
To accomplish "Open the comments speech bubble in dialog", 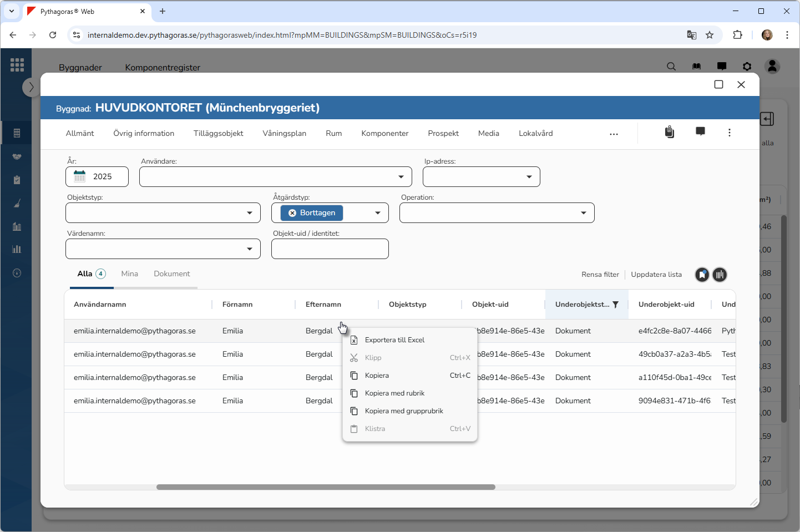I will click(700, 131).
